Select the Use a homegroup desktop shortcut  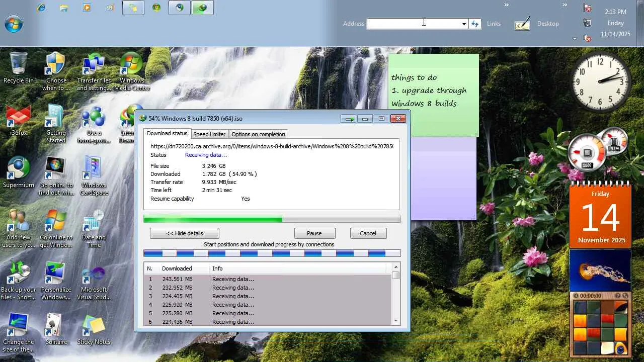point(94,124)
